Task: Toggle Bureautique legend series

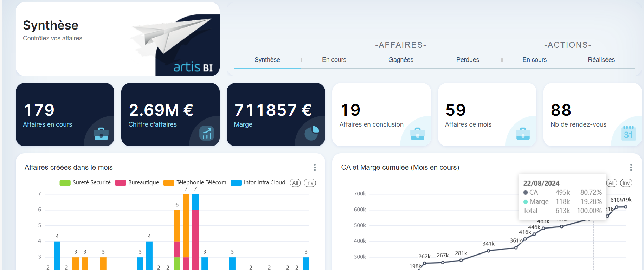Action: click(137, 182)
